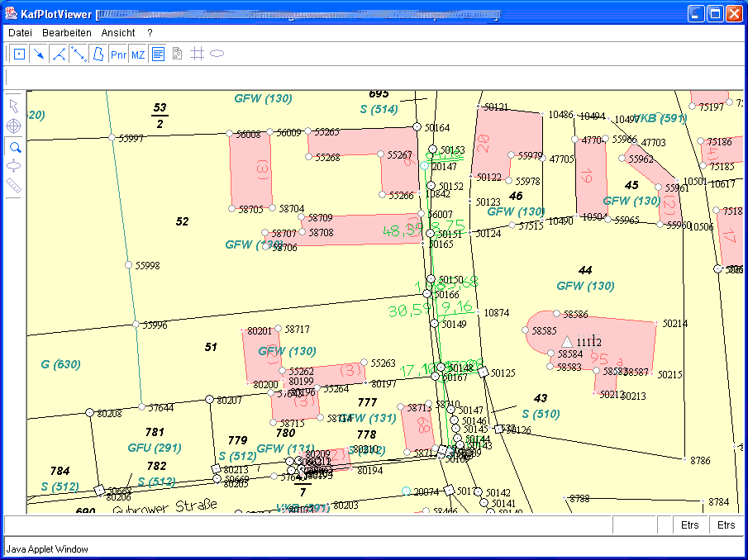The height and width of the screenshot is (560, 748).
Task: Select the ruler measuring tool
Action: click(x=13, y=187)
